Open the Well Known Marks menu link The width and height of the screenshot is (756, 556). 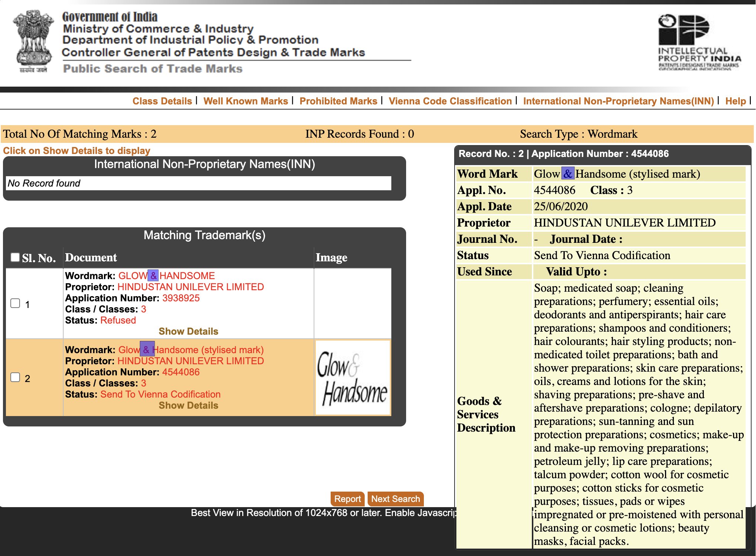click(246, 101)
